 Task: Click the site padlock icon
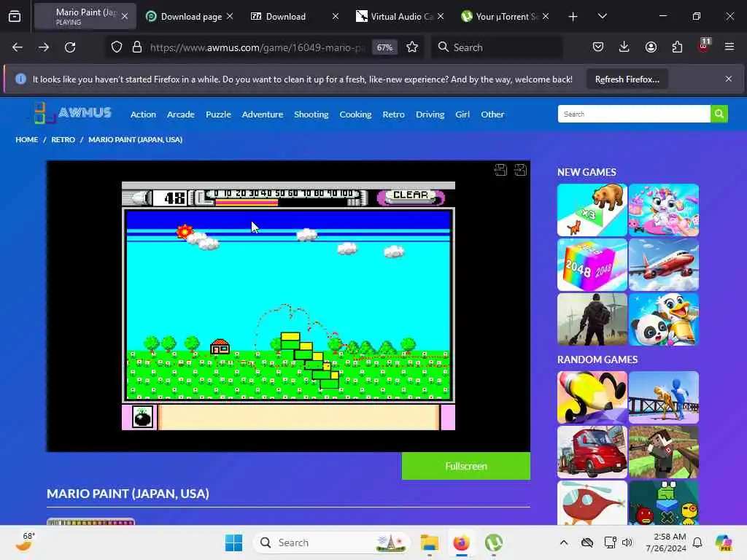point(137,47)
